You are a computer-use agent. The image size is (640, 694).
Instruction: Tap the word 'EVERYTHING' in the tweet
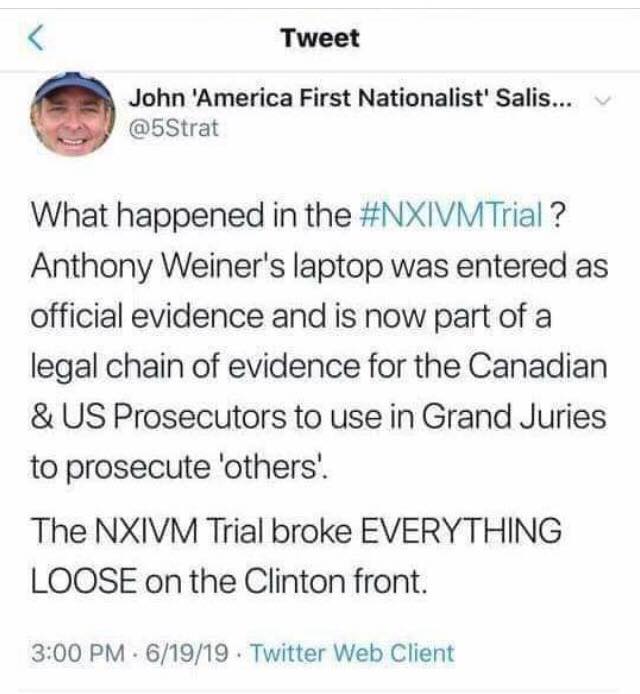tap(460, 530)
